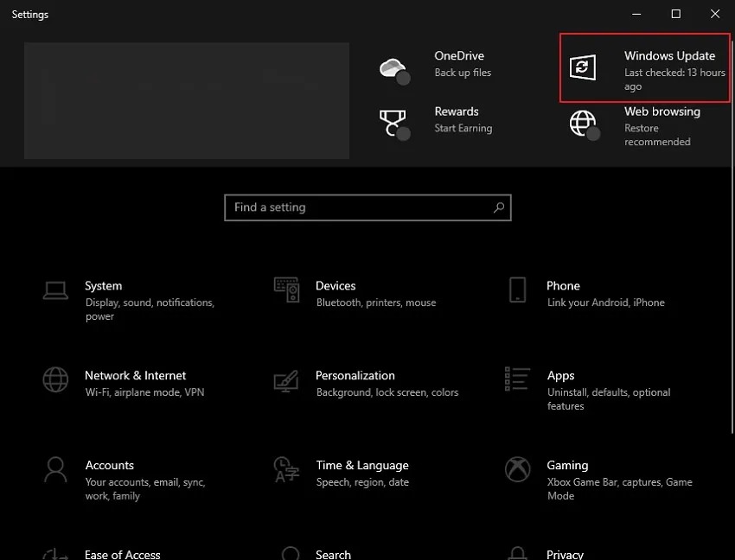Click Rewards Start Earning text
735x560 pixels.
pyautogui.click(x=463, y=129)
